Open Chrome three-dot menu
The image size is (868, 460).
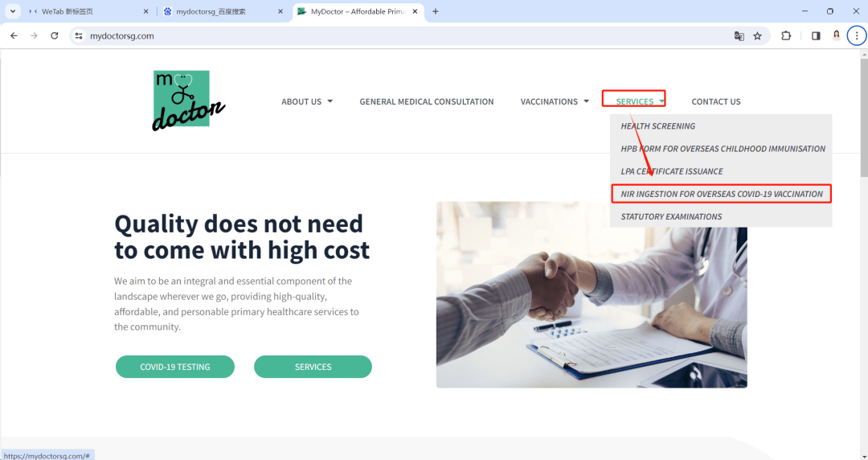click(857, 36)
